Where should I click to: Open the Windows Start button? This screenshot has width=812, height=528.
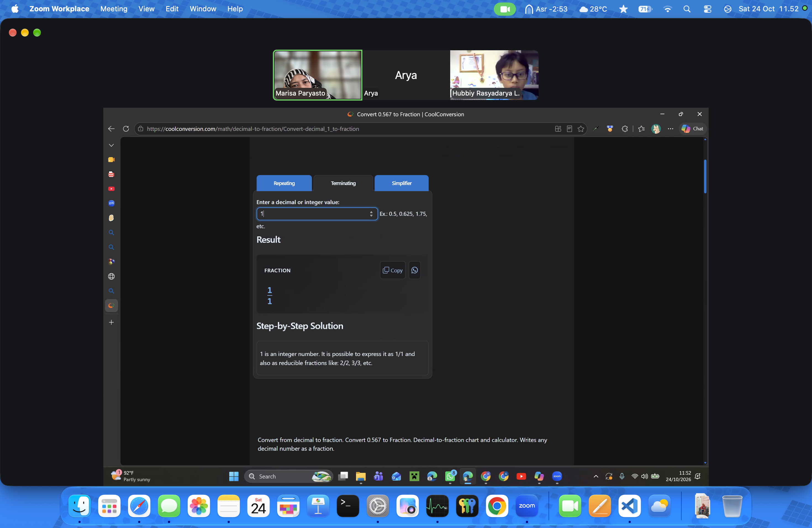tap(234, 476)
